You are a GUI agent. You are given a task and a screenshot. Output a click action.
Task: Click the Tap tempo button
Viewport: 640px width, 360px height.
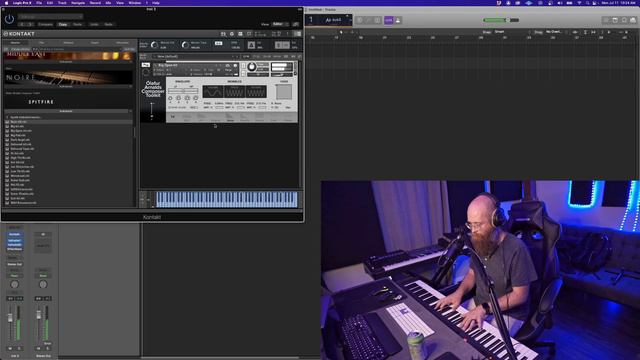pyautogui.click(x=218, y=43)
